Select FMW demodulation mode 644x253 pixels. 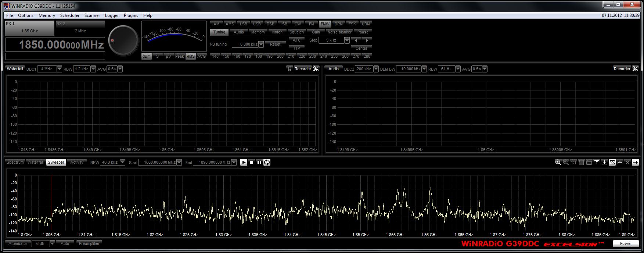(325, 24)
